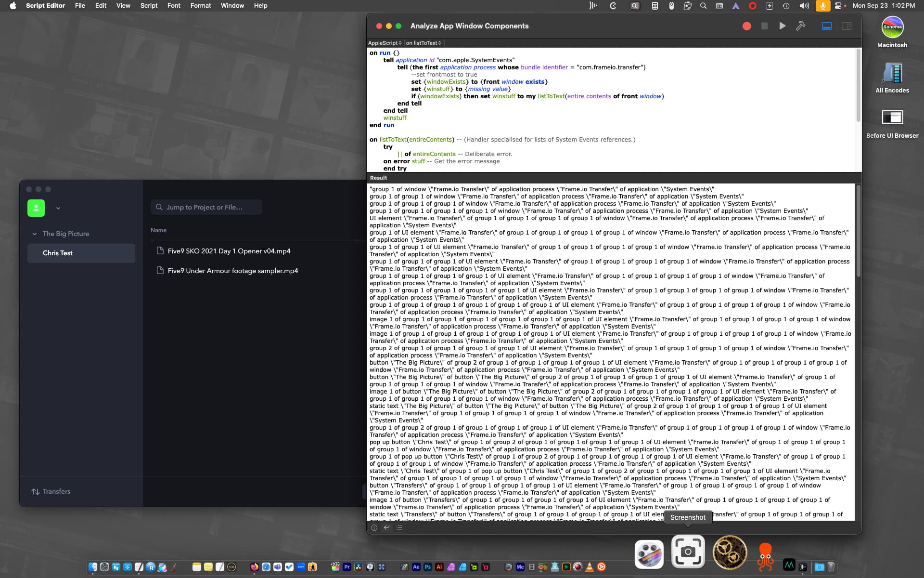Open the Trash in the Dock
Image resolution: width=924 pixels, height=578 pixels.
[831, 567]
